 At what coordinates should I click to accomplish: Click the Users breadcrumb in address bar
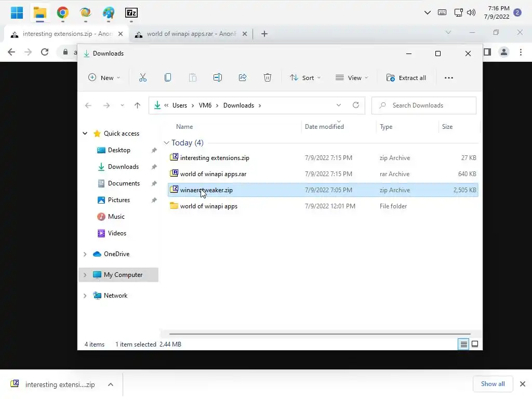click(179, 105)
